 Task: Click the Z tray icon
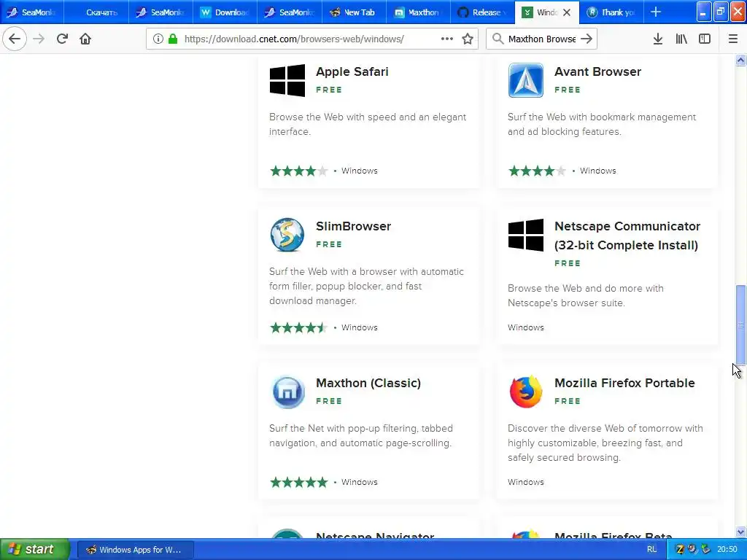click(x=681, y=550)
